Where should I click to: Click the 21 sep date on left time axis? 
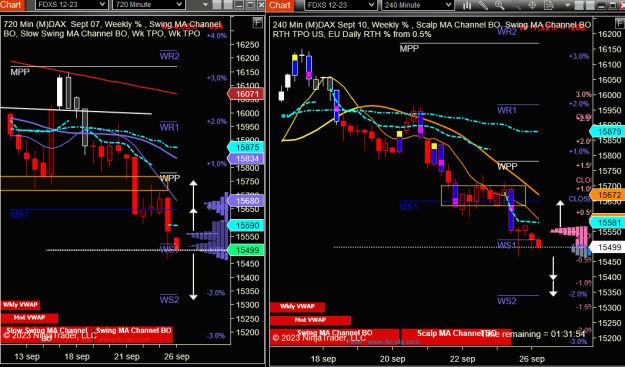click(127, 357)
